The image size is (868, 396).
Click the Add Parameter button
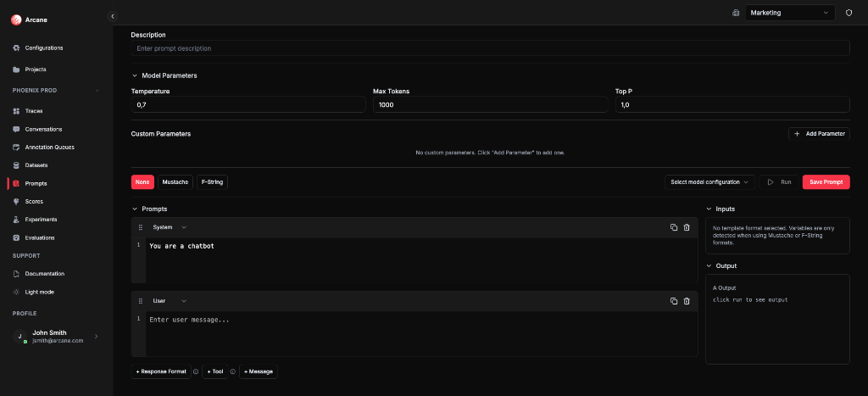click(819, 133)
